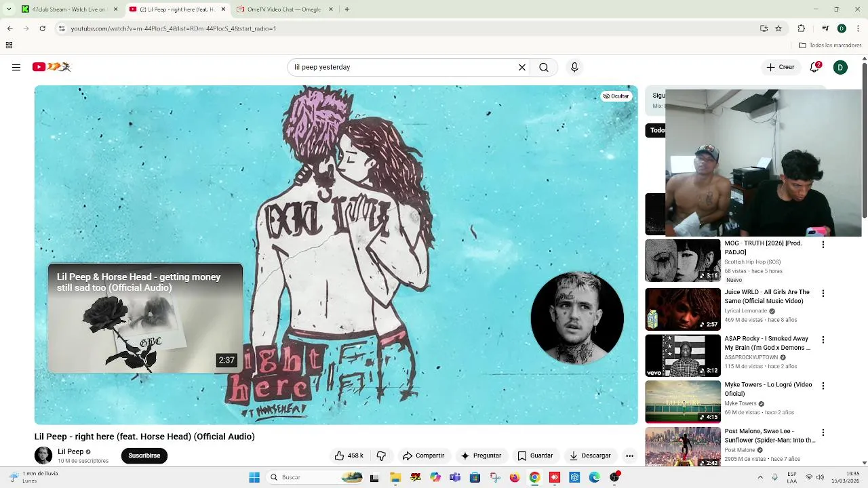Select the Todo filter chip
This screenshot has height=488, width=868.
pos(656,130)
